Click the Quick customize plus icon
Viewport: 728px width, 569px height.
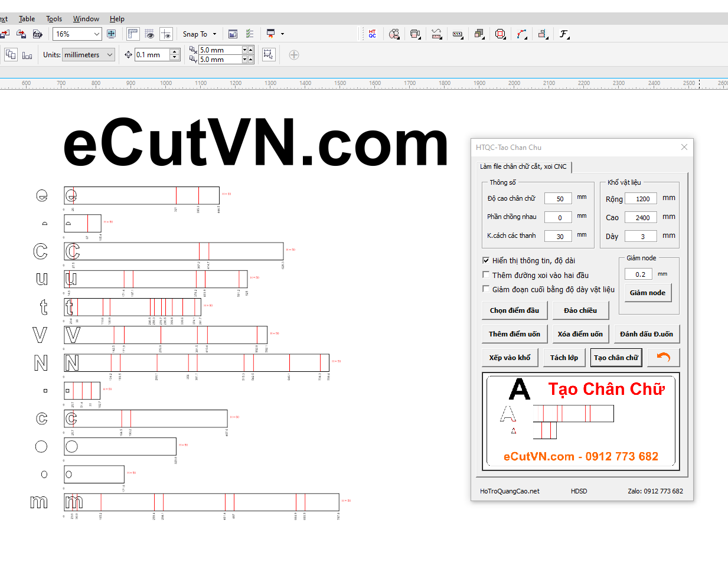click(294, 55)
